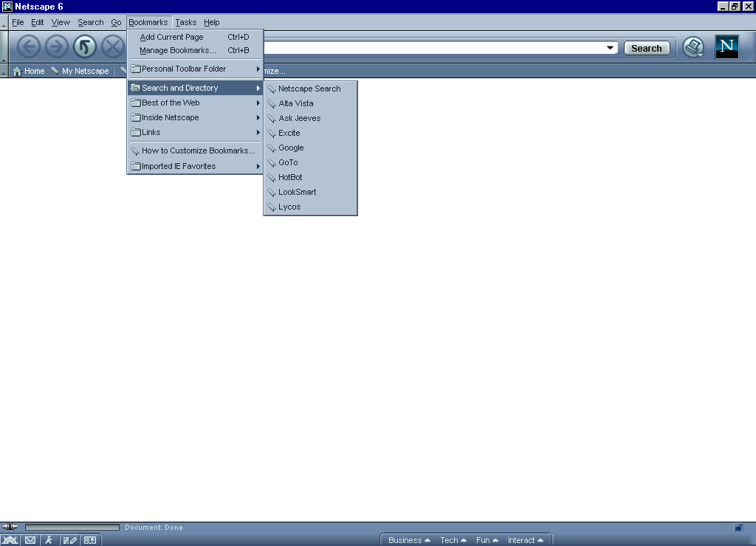
Task: Click the security lock icon in status bar
Action: coord(738,528)
